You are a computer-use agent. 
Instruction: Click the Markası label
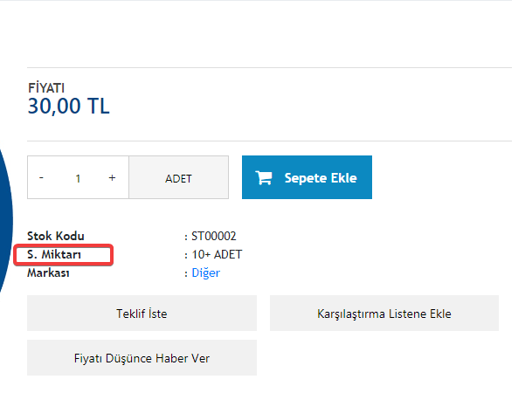coord(48,272)
